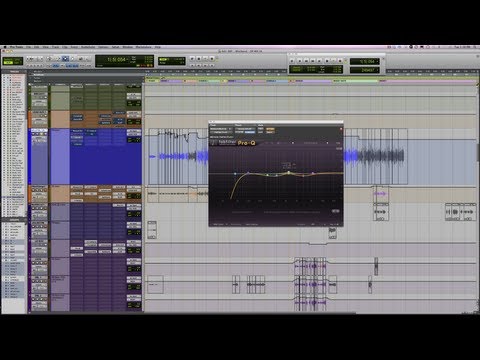Open the plug-in track selector dropdown

(x=221, y=129)
